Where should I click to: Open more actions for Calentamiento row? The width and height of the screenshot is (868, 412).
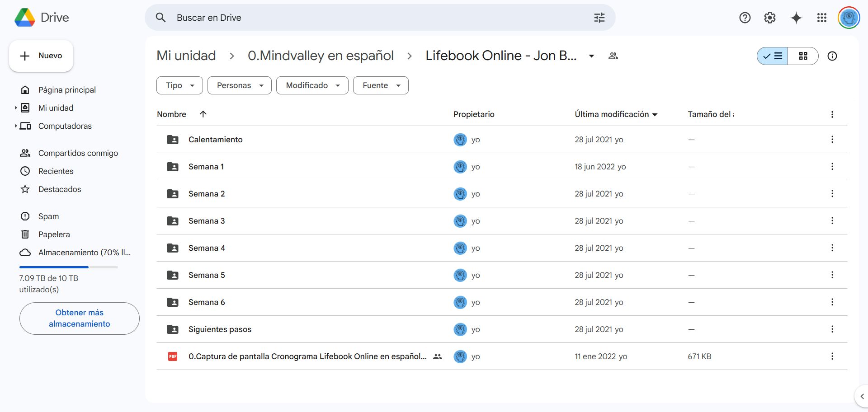[x=832, y=140]
